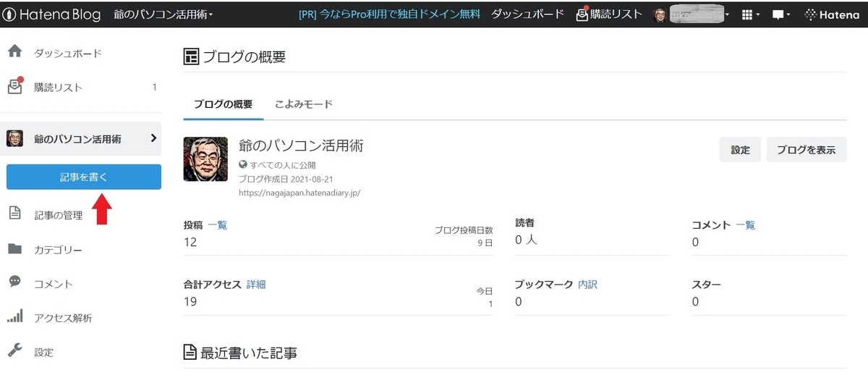Click the document icon beside 記事の管理
The height and width of the screenshot is (375, 868).
click(14, 214)
